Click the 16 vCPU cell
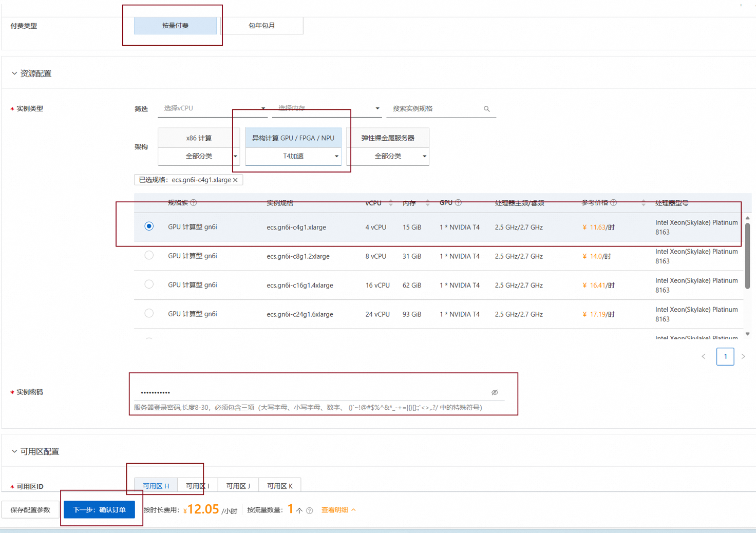Viewport: 756px width, 533px height. 377,285
